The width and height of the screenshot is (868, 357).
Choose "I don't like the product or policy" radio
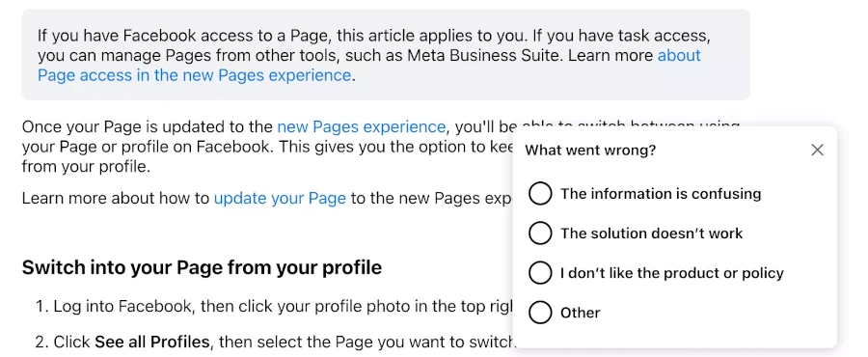pos(540,273)
